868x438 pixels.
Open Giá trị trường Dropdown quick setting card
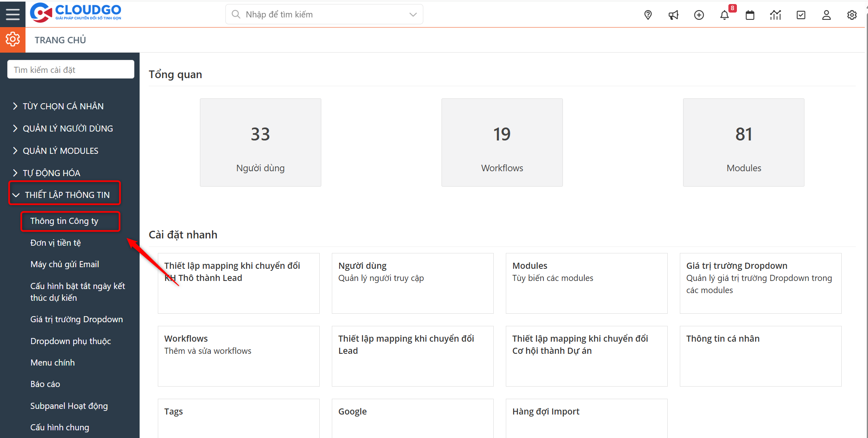point(760,283)
